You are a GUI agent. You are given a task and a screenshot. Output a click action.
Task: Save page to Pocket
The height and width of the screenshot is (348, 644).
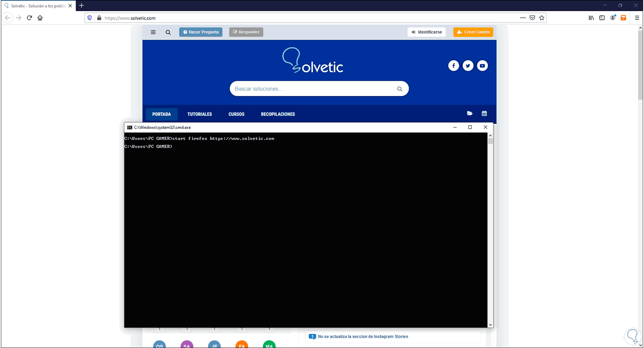(x=532, y=18)
